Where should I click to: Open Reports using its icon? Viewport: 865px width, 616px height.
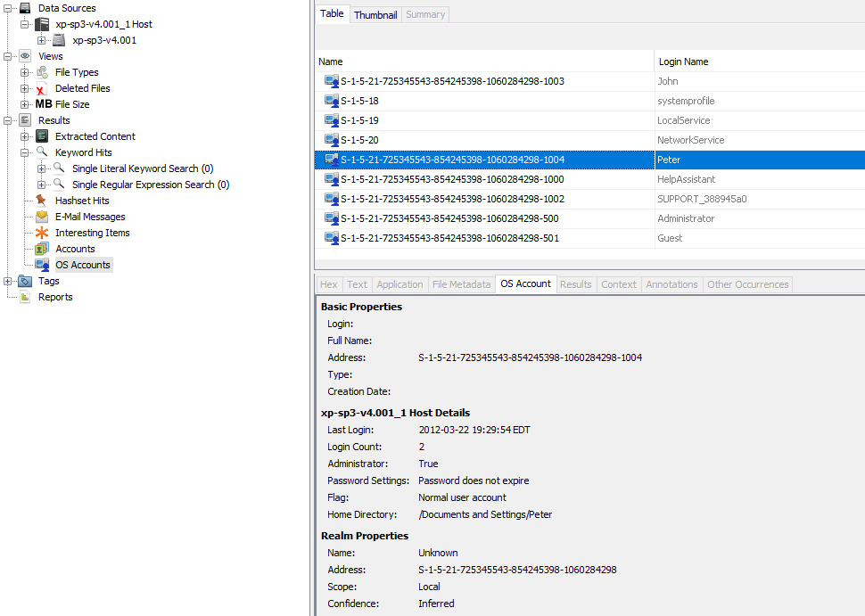coord(24,297)
